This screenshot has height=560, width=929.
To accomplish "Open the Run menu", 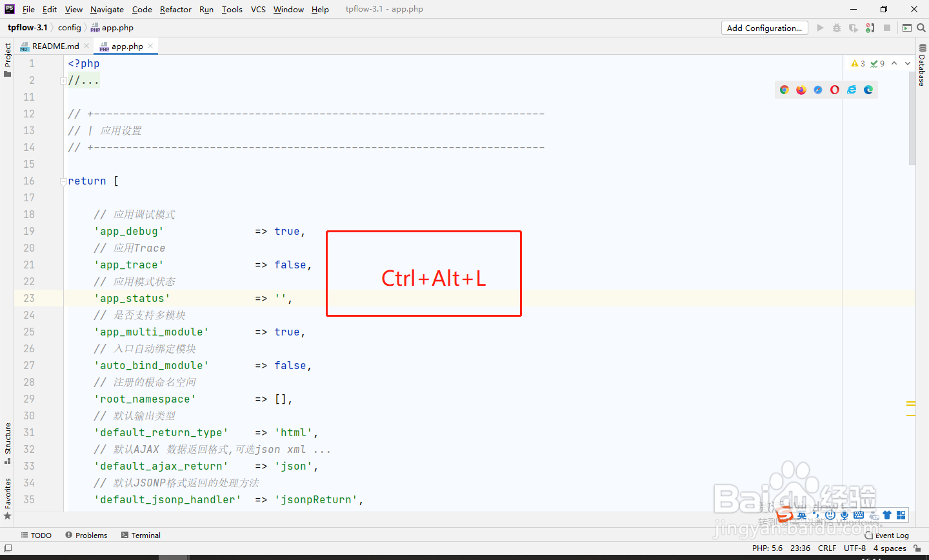I will point(206,9).
